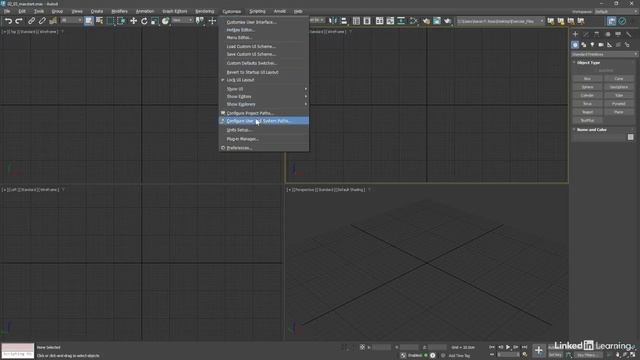This screenshot has height=360, width=640.
Task: Open the Rendering menu
Action: click(204, 11)
